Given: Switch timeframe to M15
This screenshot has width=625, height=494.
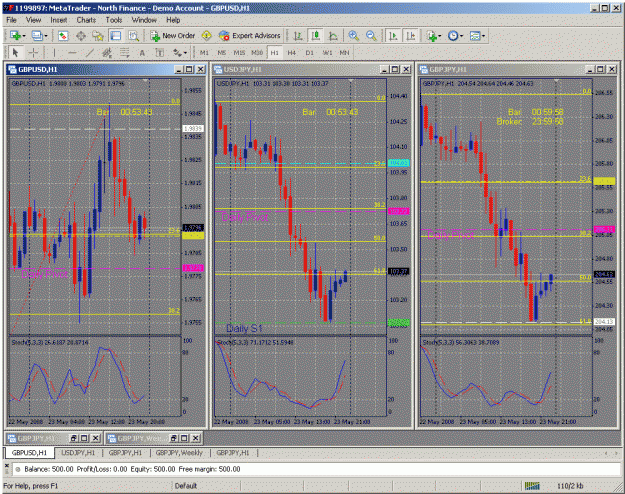Looking at the screenshot, I should [239, 53].
